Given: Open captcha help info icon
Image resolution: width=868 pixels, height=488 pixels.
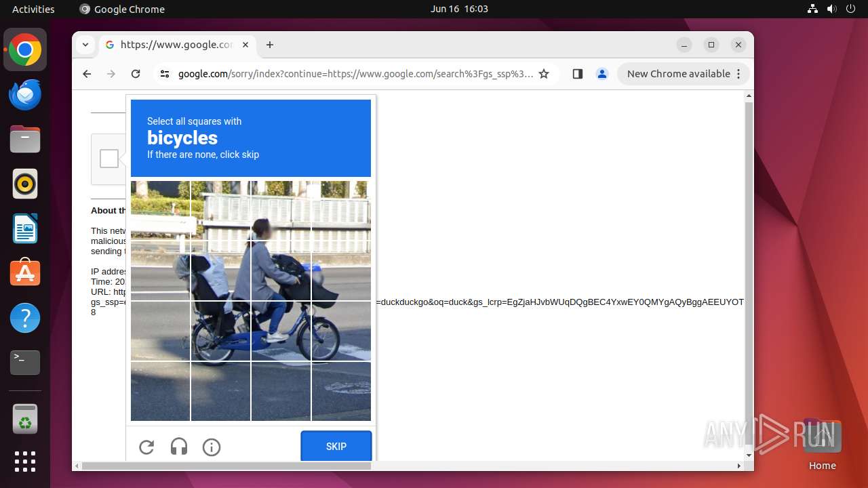Looking at the screenshot, I should (212, 447).
